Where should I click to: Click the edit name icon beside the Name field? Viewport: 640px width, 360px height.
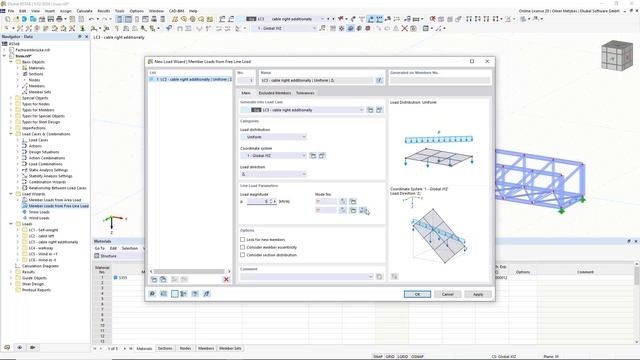(x=379, y=80)
